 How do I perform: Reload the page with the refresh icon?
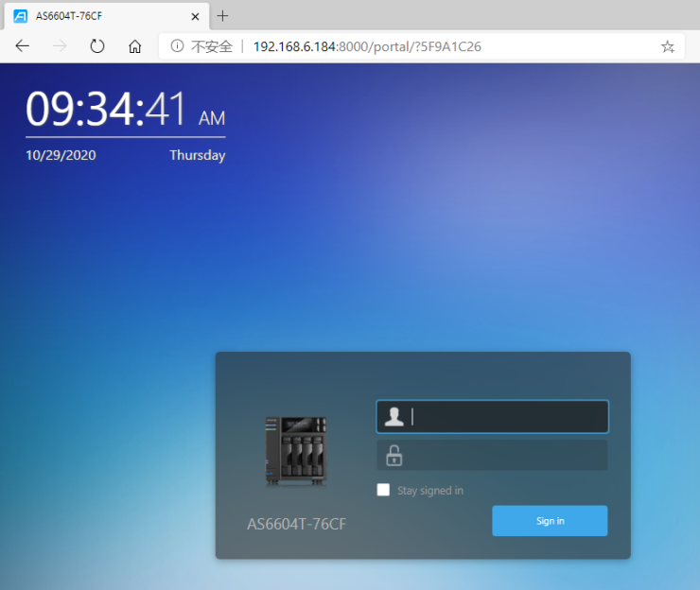(96, 46)
